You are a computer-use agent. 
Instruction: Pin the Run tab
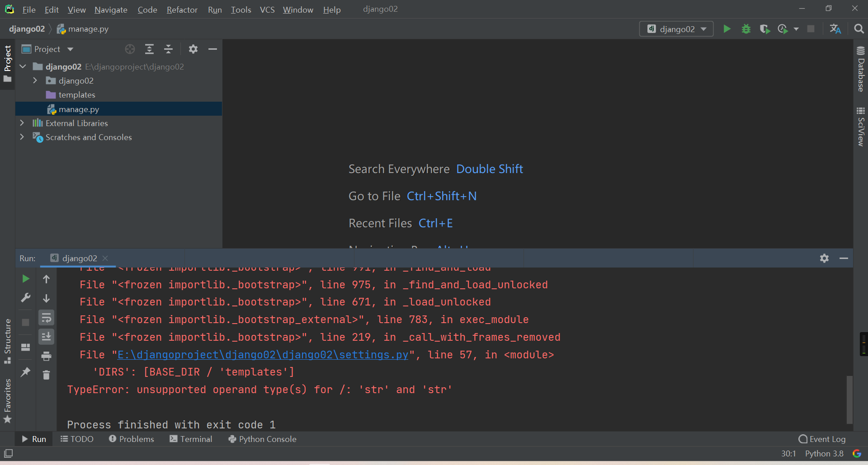(26, 372)
